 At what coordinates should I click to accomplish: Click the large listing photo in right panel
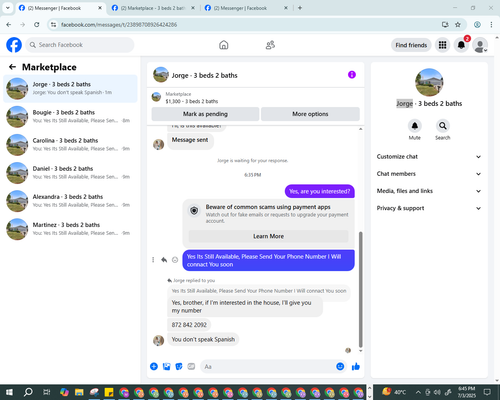click(x=429, y=82)
